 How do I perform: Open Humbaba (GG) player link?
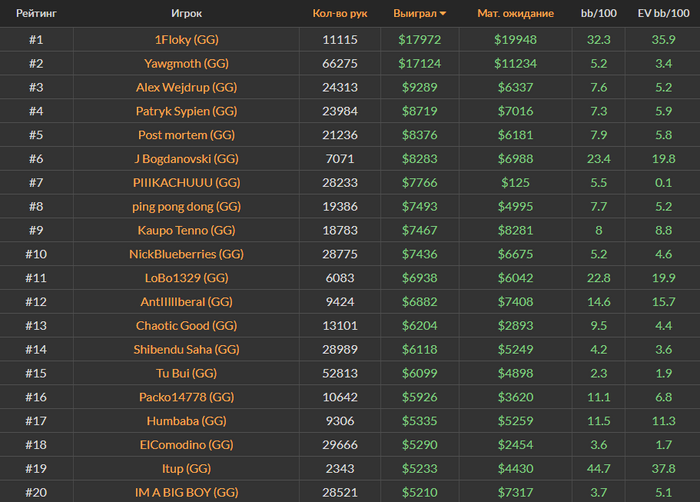pyautogui.click(x=187, y=420)
